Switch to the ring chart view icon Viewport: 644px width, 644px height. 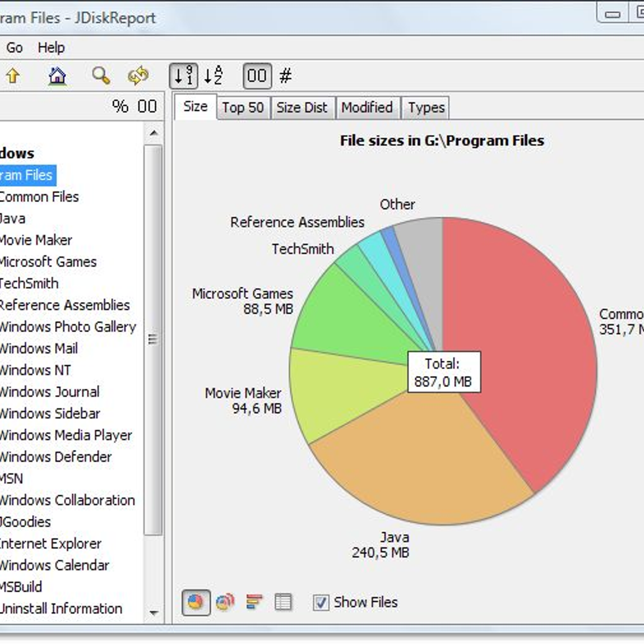(225, 602)
